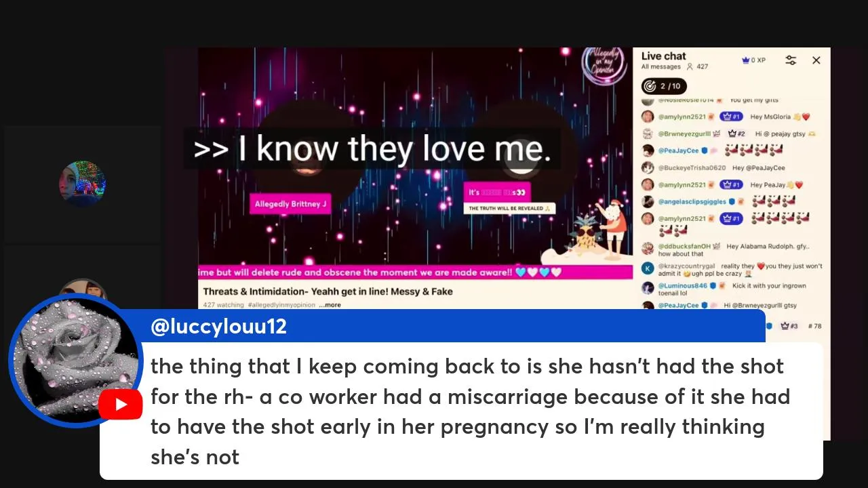
Task: Close the Live chat panel
Action: (x=816, y=60)
